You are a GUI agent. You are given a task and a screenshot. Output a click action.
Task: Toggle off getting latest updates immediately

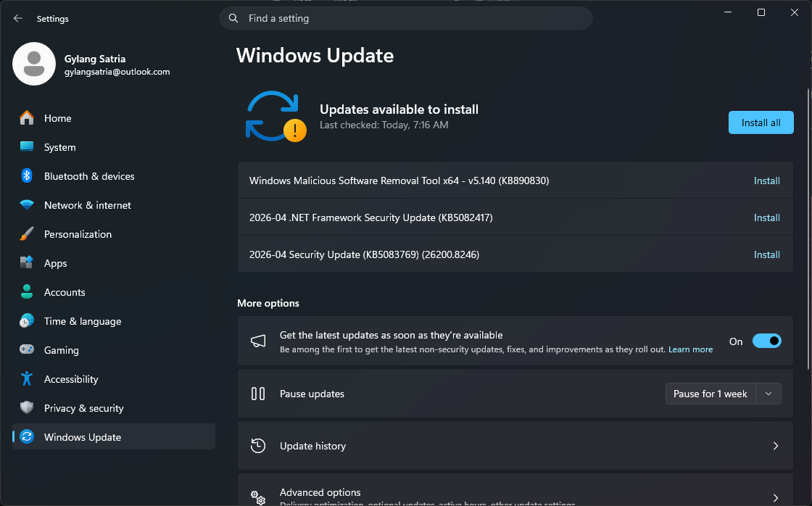[x=766, y=341]
